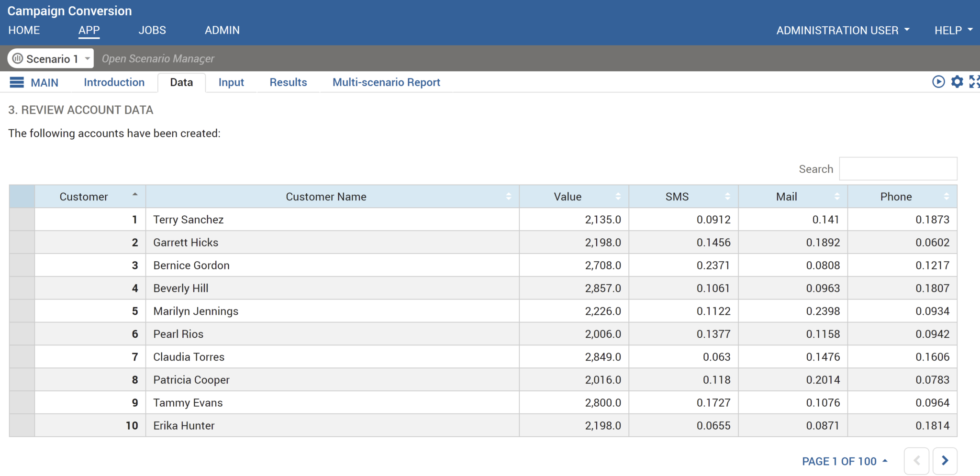Screen dimensions: 980x476
Task: Expand the Scenario 1 dropdown
Action: tap(86, 58)
